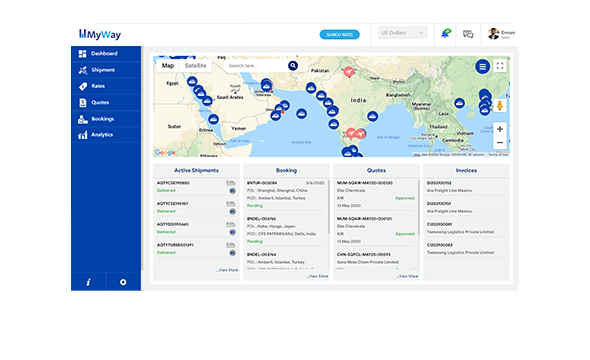Screen dimensions: 590x360
Task: Click the Quotes card scrollbar
Action: coord(418,207)
